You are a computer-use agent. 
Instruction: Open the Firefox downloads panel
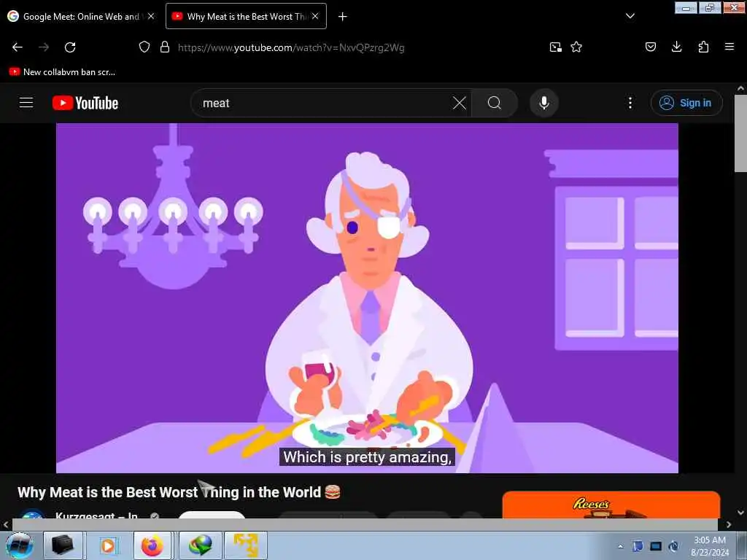coord(676,47)
